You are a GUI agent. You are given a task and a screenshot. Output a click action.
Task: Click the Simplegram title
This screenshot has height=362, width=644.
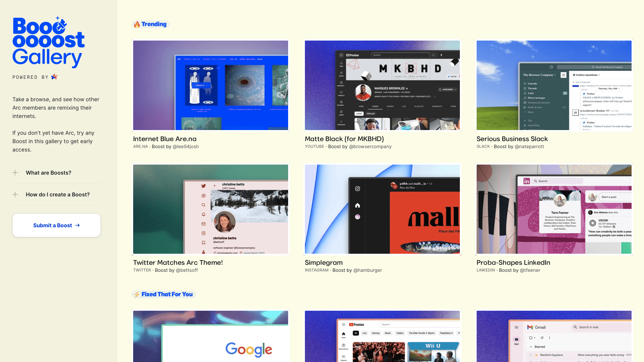coord(324,262)
